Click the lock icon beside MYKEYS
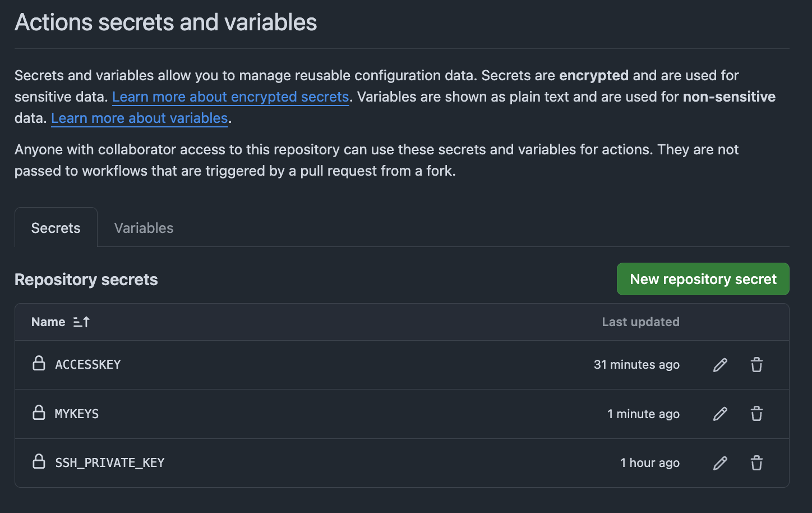The image size is (812, 513). point(39,413)
